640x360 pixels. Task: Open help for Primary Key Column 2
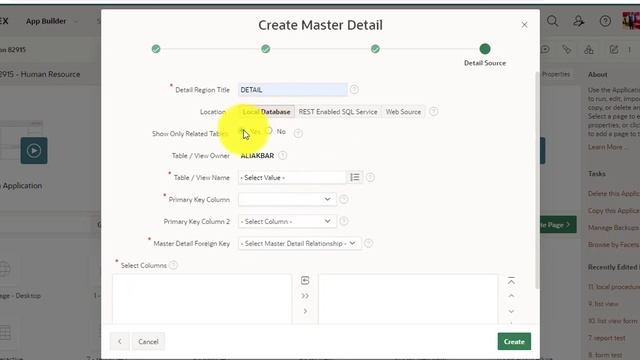click(344, 221)
